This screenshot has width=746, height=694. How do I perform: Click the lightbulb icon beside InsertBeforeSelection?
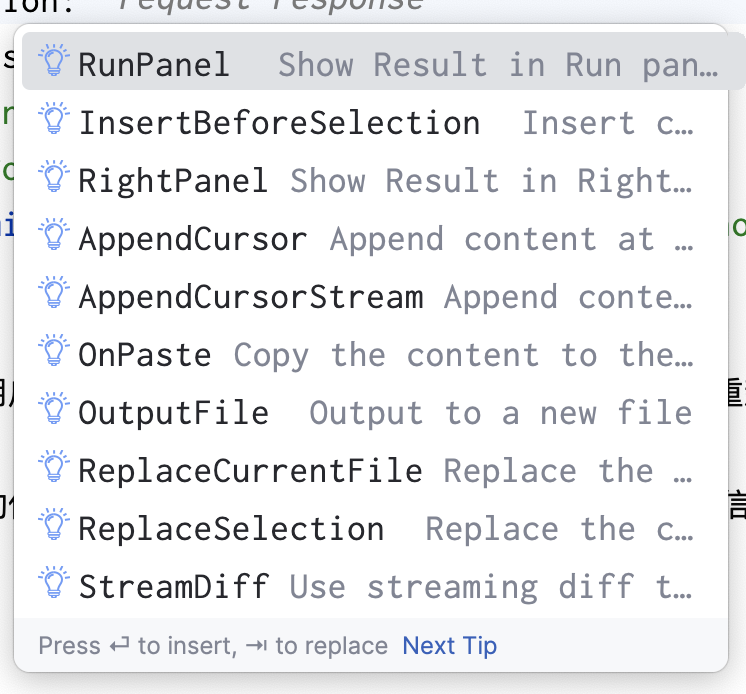(x=52, y=120)
